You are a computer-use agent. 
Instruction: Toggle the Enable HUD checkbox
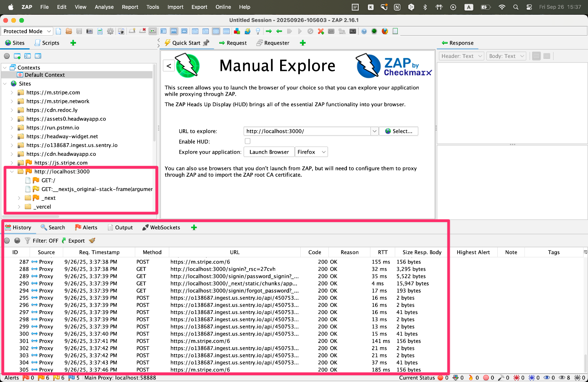coord(247,141)
